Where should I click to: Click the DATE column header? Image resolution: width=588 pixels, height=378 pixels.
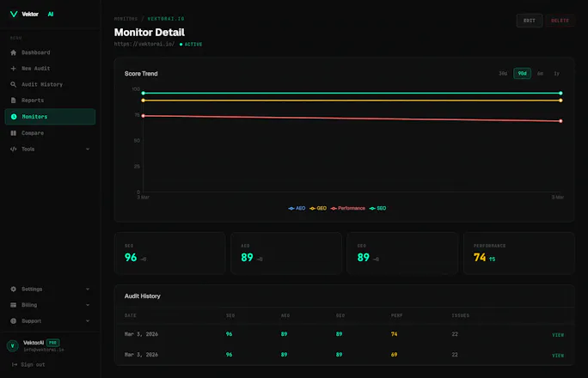coord(131,315)
